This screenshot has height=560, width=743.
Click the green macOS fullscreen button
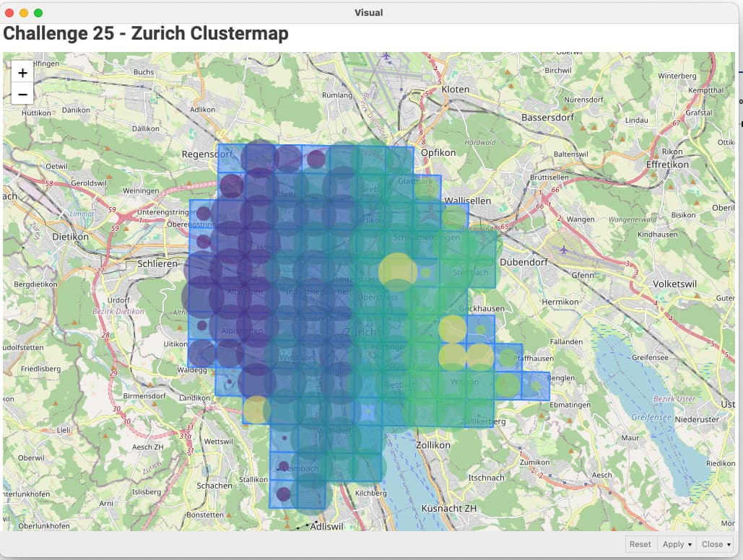pos(38,12)
